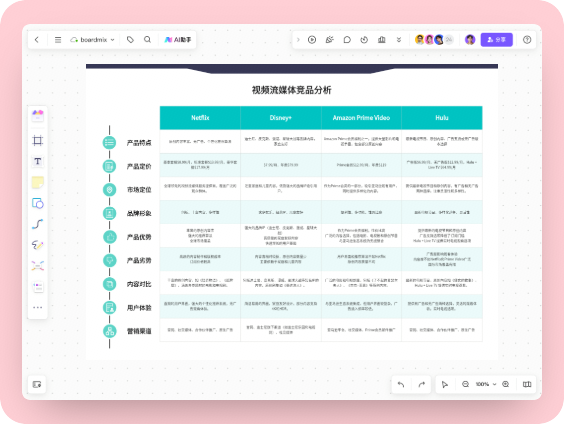
Task: Click the round icon beside 市场定位
Action: pyautogui.click(x=110, y=190)
